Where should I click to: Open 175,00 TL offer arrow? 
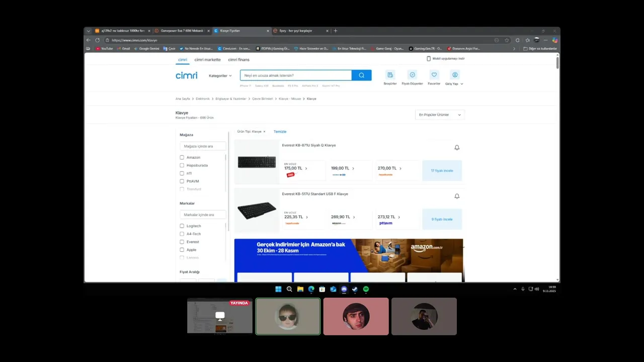click(306, 168)
